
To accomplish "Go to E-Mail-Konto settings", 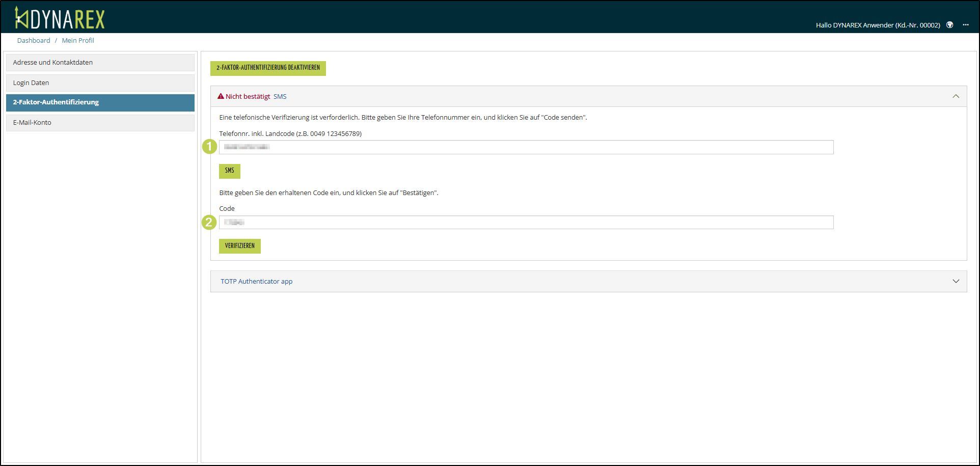I will pos(100,123).
